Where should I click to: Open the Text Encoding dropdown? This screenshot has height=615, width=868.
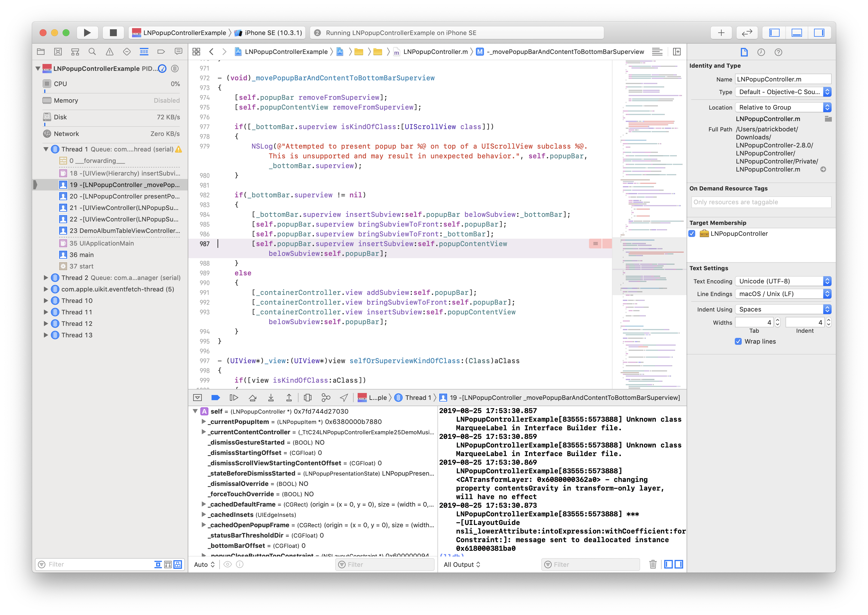coord(783,281)
